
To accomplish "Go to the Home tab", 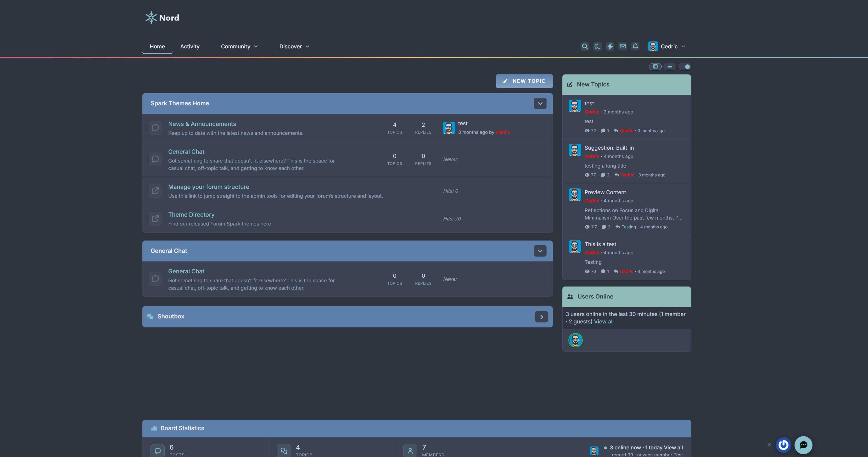I will click(x=157, y=46).
